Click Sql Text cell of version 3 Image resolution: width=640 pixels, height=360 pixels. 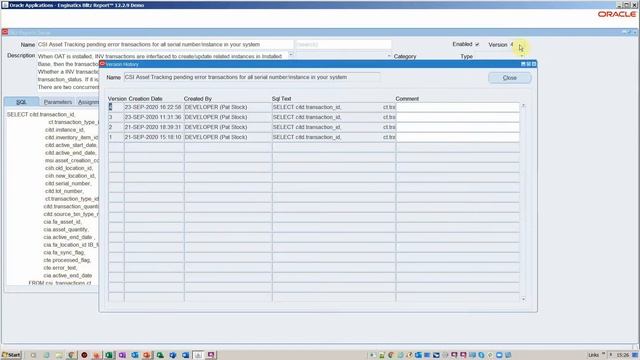click(x=334, y=117)
